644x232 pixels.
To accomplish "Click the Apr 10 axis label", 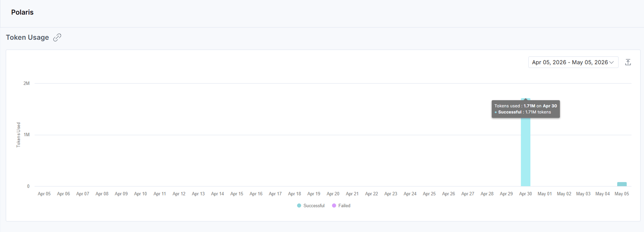I will [140, 194].
